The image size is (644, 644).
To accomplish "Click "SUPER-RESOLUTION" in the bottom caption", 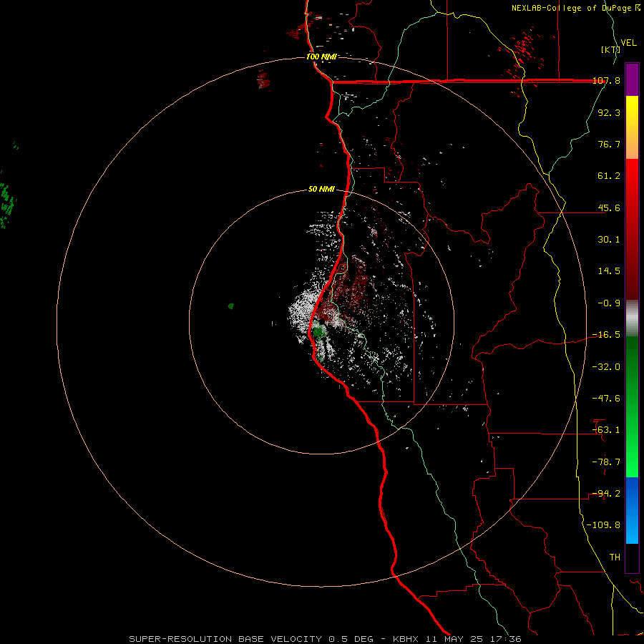I will (x=180, y=639).
